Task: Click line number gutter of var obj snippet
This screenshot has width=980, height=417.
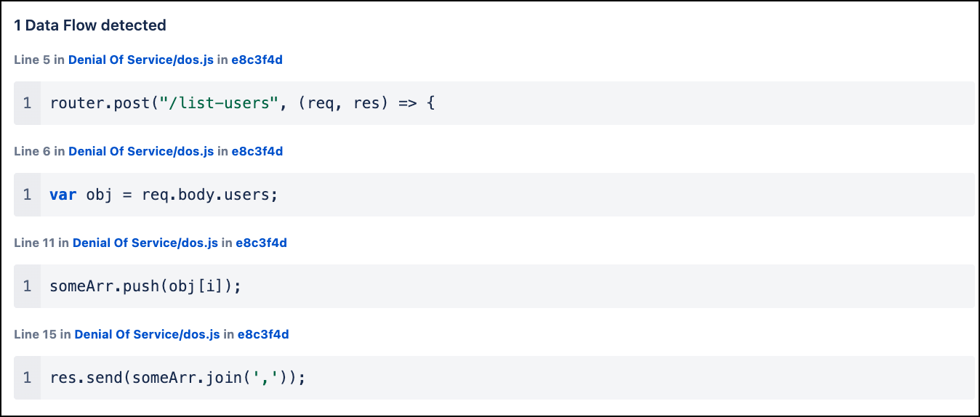Action: (27, 195)
